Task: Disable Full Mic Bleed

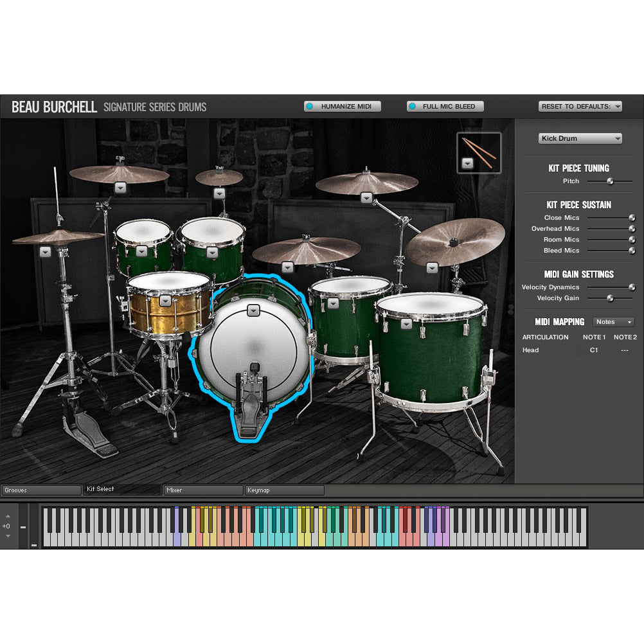Action: (x=445, y=106)
